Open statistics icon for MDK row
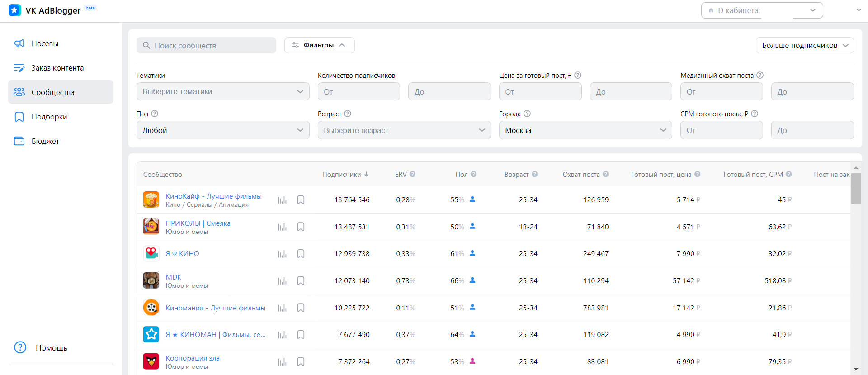 pos(282,281)
